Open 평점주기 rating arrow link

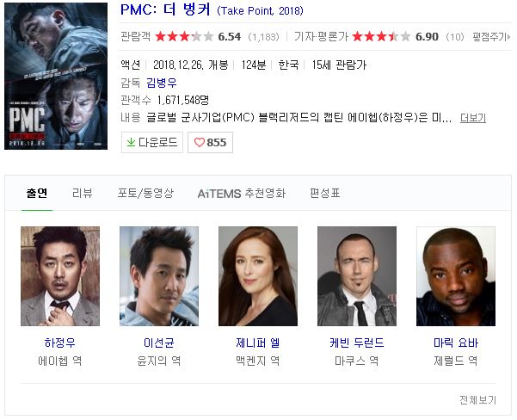(x=491, y=37)
